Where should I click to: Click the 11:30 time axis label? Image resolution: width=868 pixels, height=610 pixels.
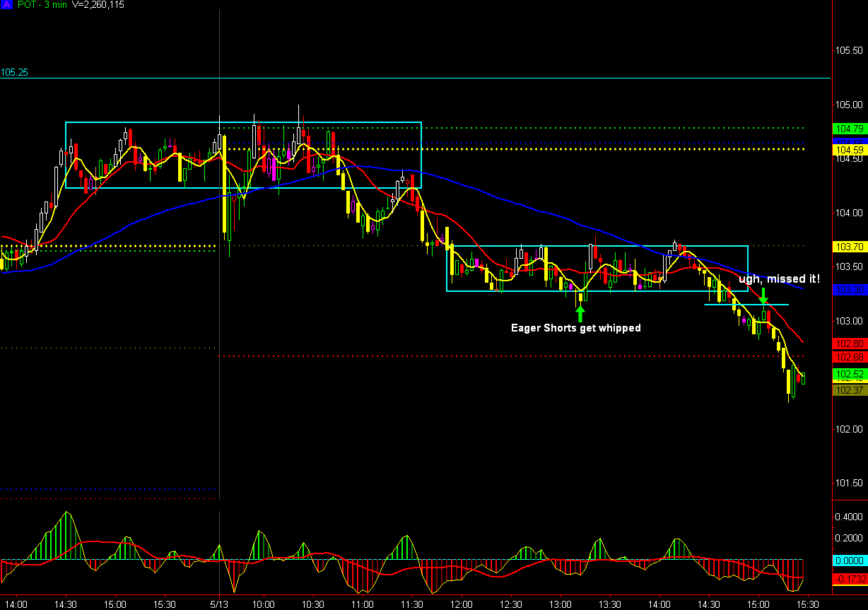pos(411,605)
